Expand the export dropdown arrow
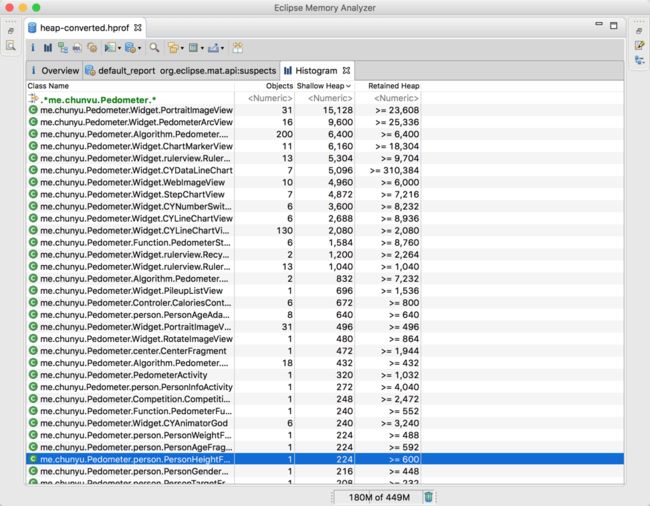Viewport: 650px width, 506px height. (223, 48)
